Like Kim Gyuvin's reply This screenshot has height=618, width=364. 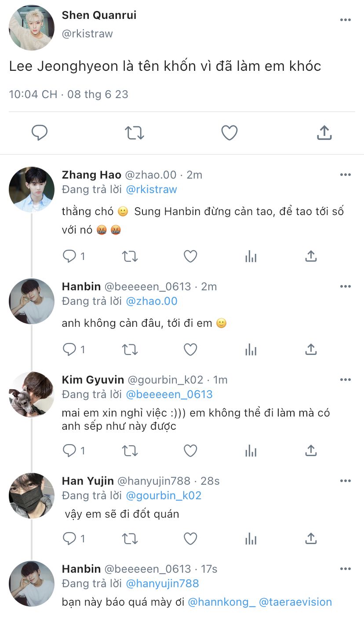(190, 450)
